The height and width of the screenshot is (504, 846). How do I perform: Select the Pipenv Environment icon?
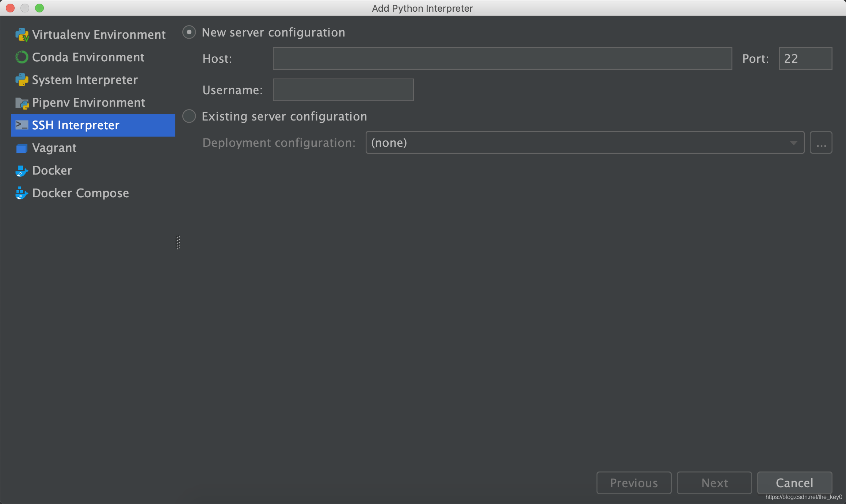pyautogui.click(x=22, y=102)
